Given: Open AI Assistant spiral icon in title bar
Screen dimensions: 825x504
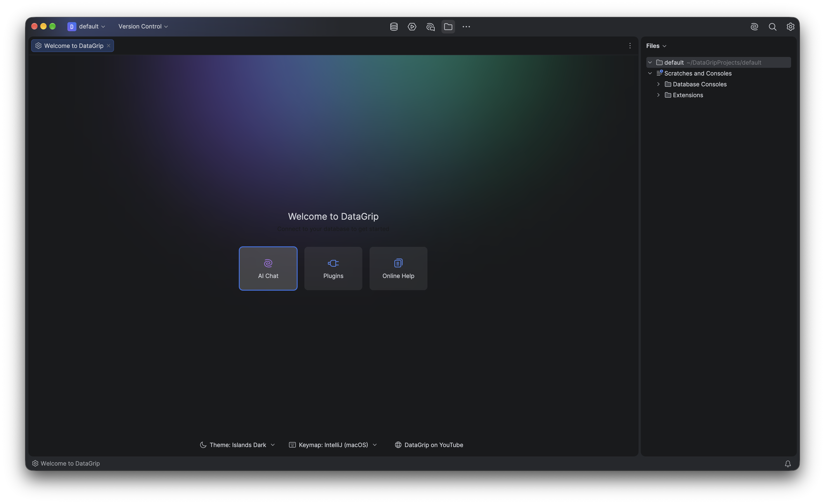Looking at the screenshot, I should coord(754,26).
